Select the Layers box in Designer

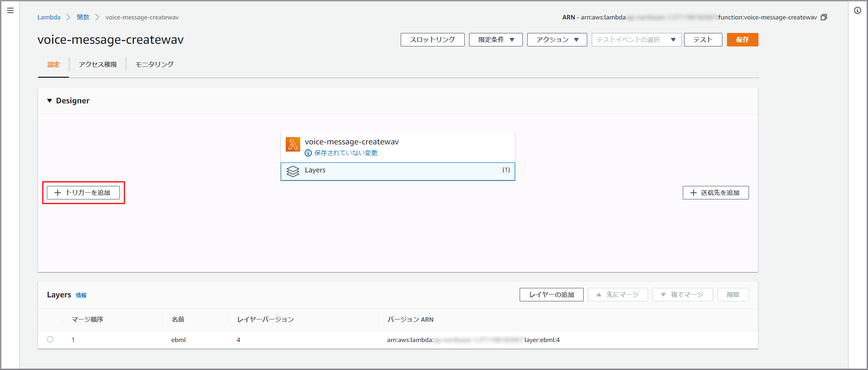(398, 171)
